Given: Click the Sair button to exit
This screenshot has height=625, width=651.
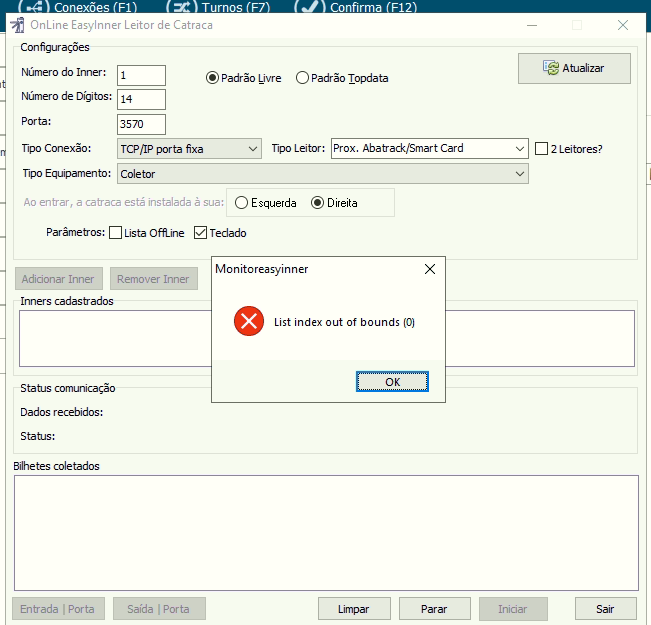Looking at the screenshot, I should (605, 609).
